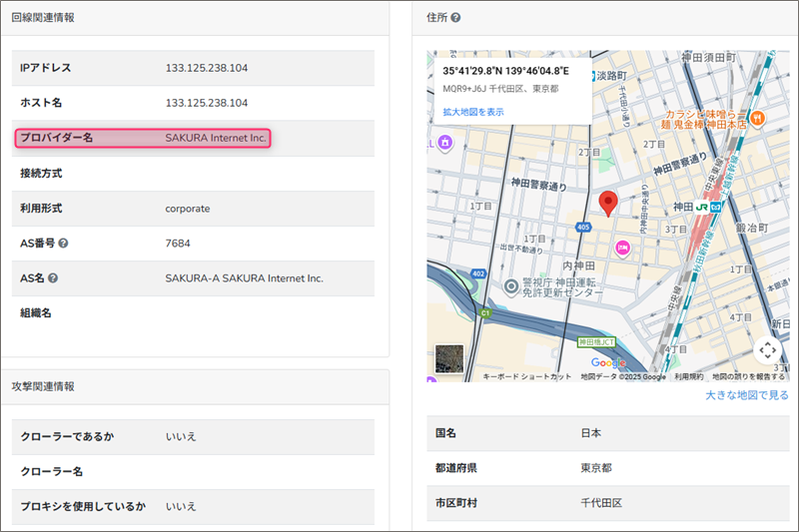The height and width of the screenshot is (532, 799).
Task: Click the red location pin on map
Action: coord(607,203)
